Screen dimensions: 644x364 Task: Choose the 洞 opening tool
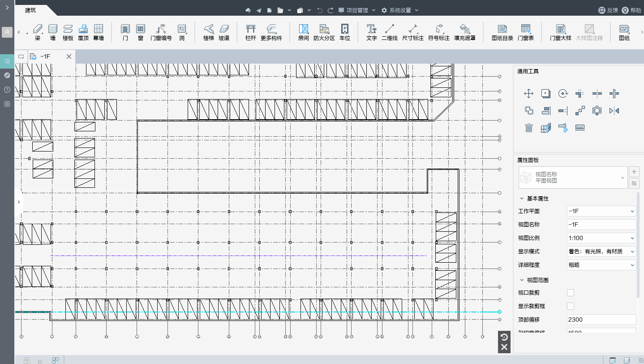pyautogui.click(x=182, y=33)
